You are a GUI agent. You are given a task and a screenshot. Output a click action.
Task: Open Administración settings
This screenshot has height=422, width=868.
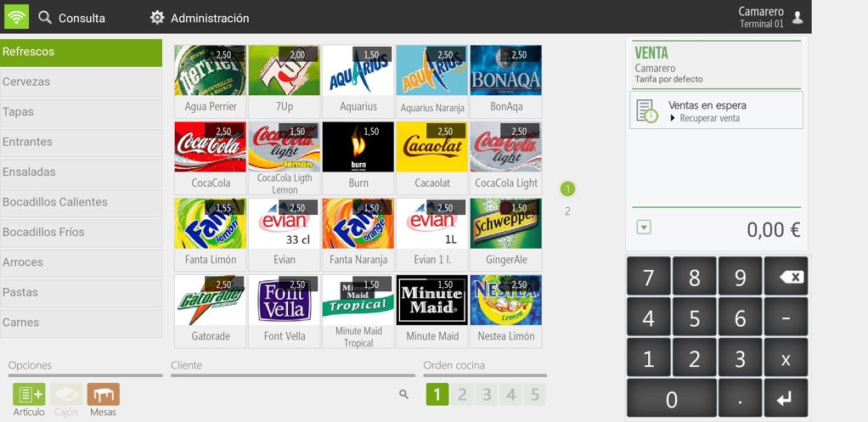[200, 18]
